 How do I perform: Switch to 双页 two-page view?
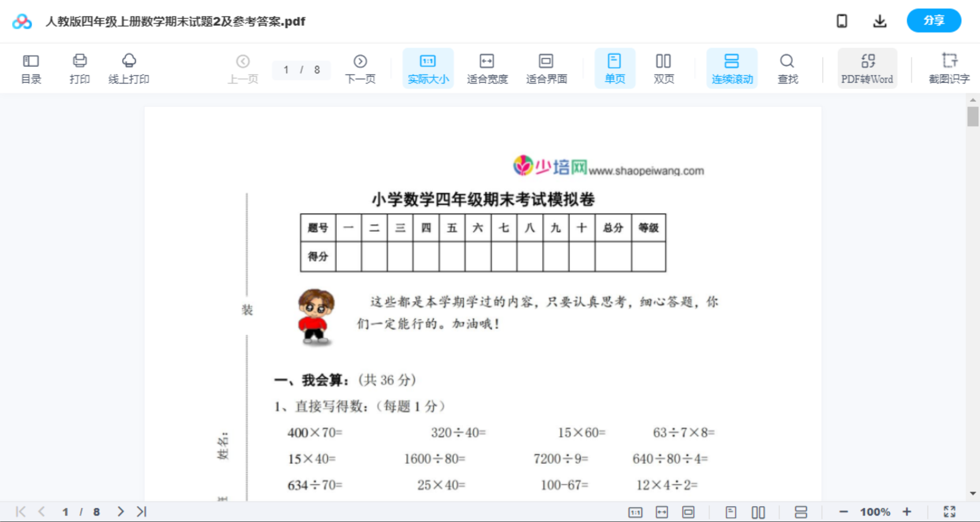[x=664, y=68]
